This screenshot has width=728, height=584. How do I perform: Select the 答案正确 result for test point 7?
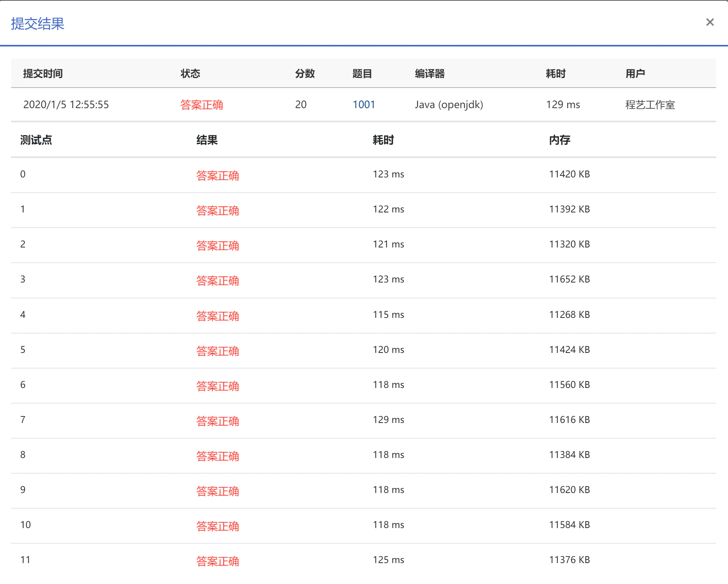[218, 421]
